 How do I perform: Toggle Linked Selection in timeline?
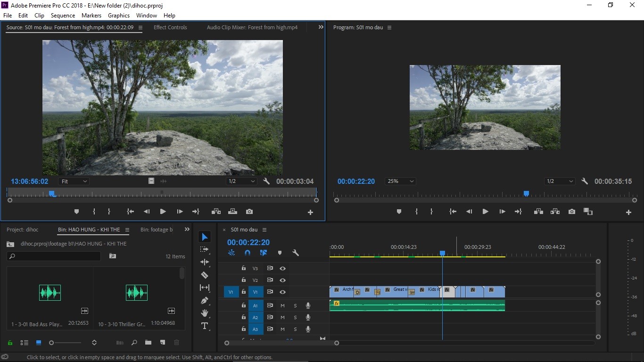click(x=264, y=253)
